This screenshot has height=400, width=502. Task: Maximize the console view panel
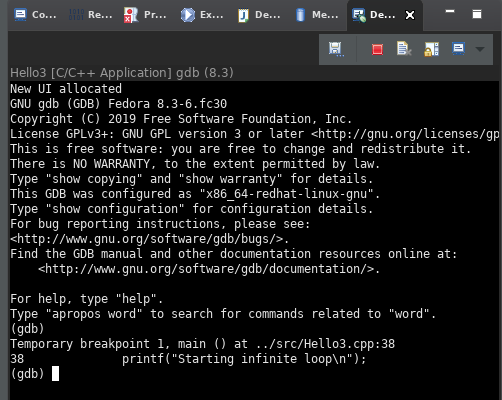click(x=477, y=14)
